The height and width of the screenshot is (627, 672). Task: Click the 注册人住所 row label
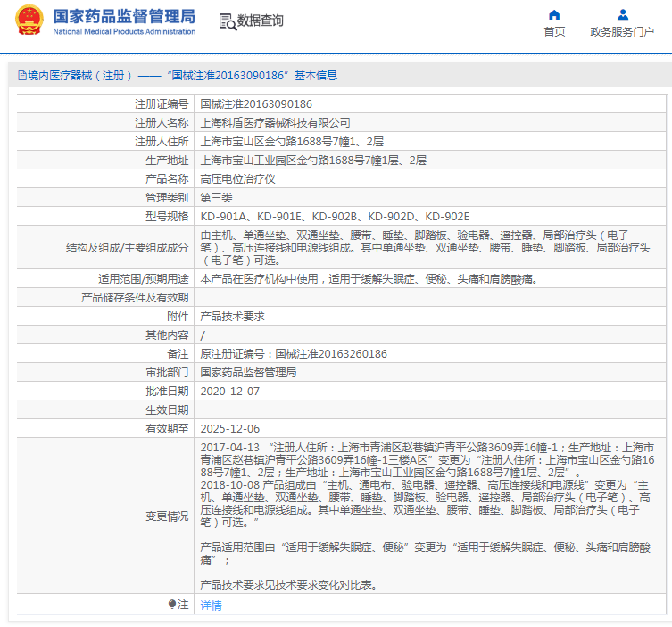[162, 142]
